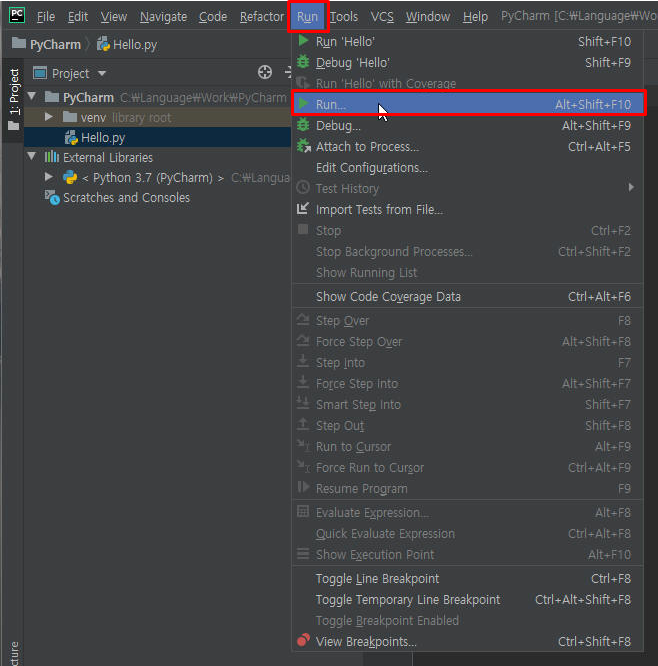658x666 pixels.
Task: Select the venv library root item
Action: tap(158, 117)
